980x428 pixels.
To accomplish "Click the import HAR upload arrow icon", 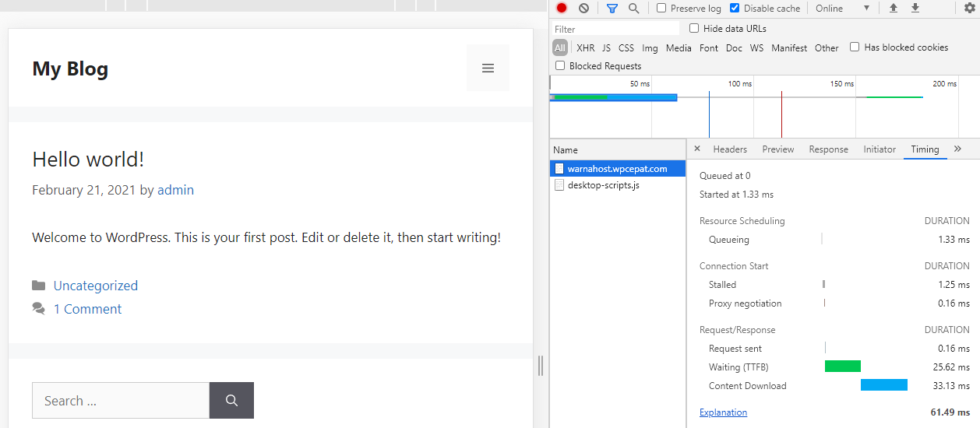I will 894,9.
